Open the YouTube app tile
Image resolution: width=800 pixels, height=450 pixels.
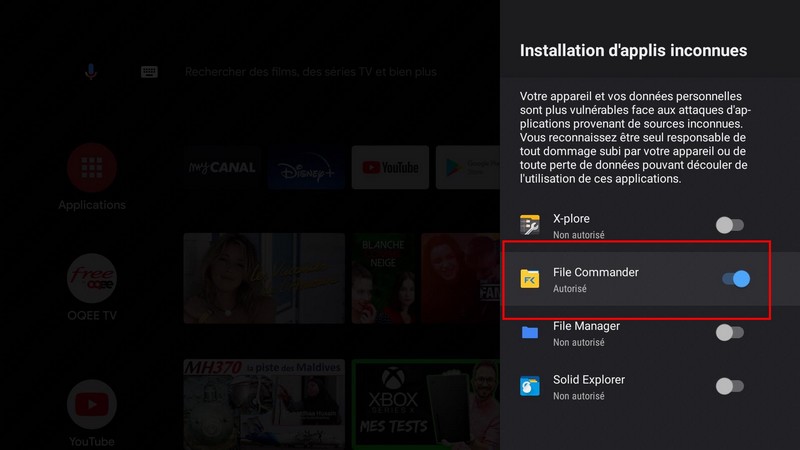[x=390, y=168]
